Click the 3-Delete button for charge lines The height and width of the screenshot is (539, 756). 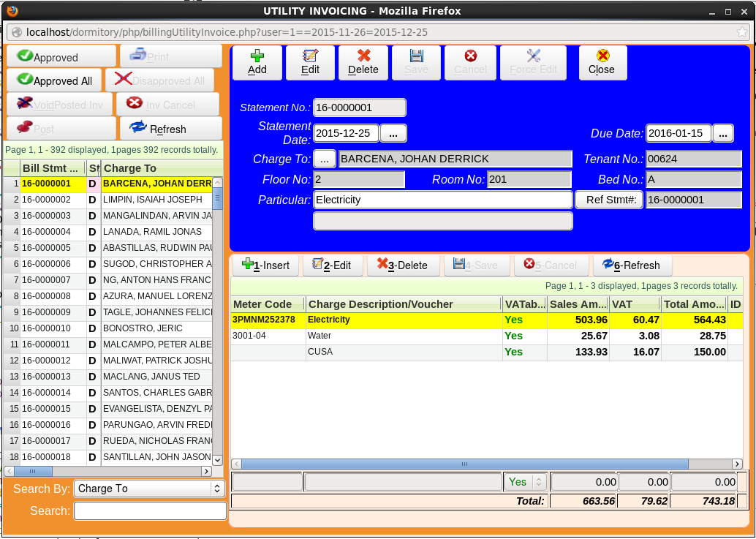[x=402, y=265]
